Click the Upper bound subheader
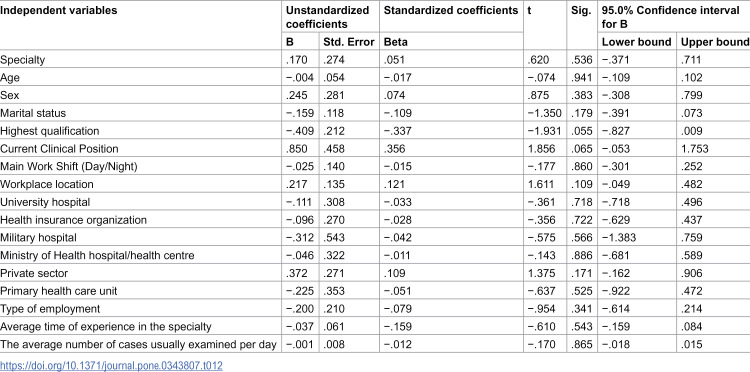Image resolution: width=750 pixels, height=372 pixels. 715,42
